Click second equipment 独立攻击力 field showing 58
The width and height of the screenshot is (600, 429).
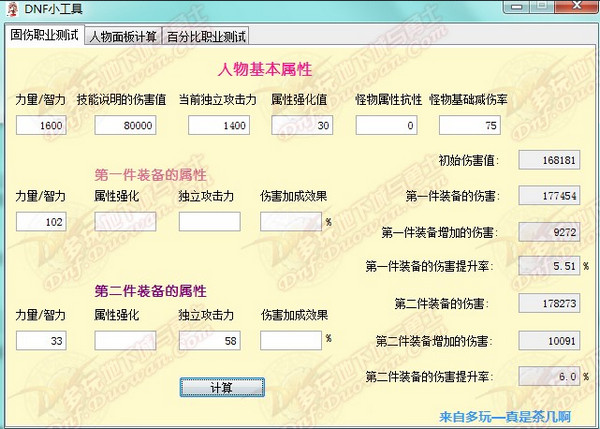209,341
